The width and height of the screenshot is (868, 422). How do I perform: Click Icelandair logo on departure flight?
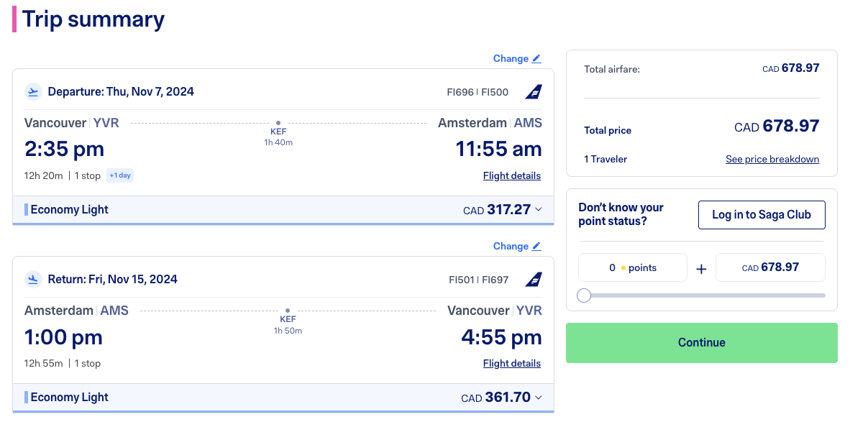click(x=534, y=91)
